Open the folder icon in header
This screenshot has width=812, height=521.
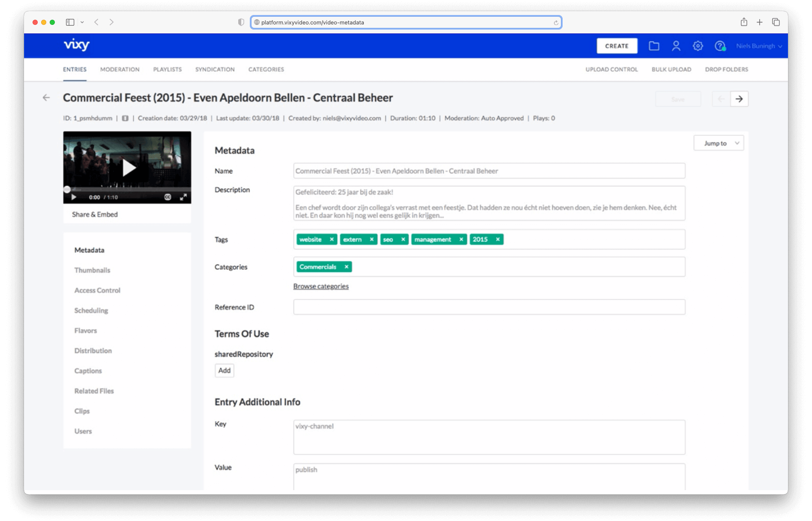click(654, 46)
